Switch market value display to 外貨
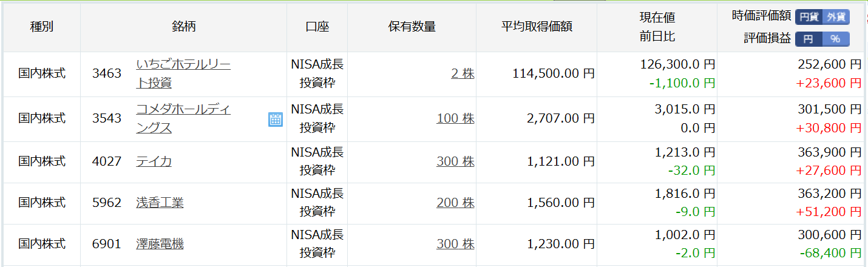868x267 pixels. [836, 17]
